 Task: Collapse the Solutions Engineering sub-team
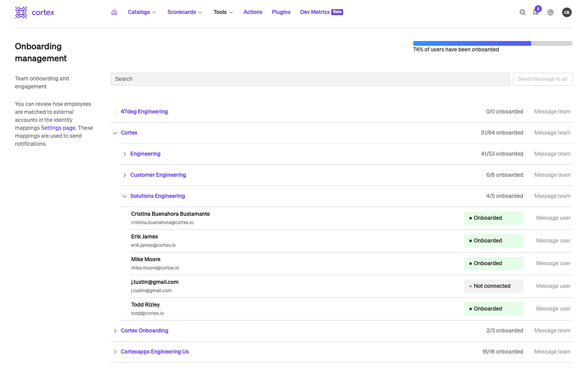tap(125, 196)
